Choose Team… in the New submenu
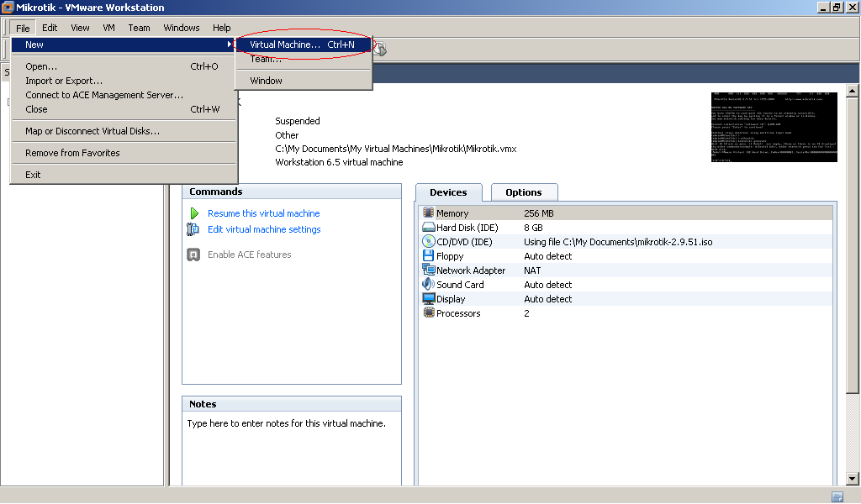 coord(304,59)
